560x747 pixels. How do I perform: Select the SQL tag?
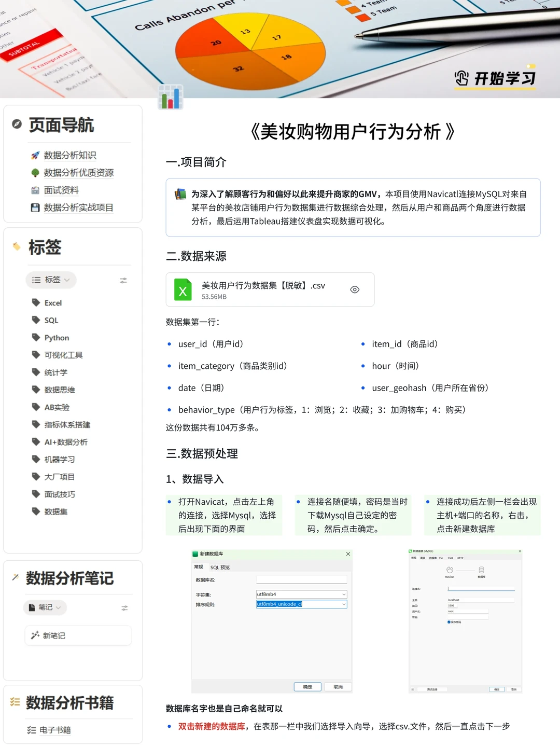point(51,321)
